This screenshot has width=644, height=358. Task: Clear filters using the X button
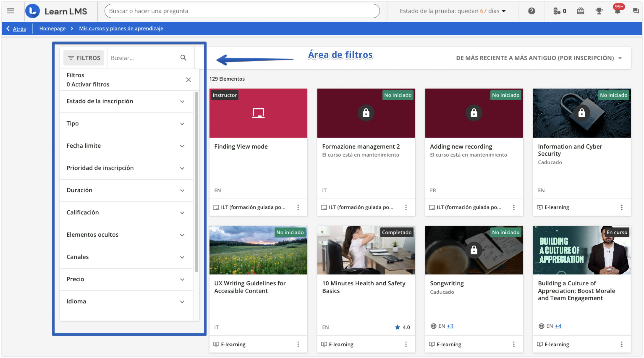click(188, 80)
